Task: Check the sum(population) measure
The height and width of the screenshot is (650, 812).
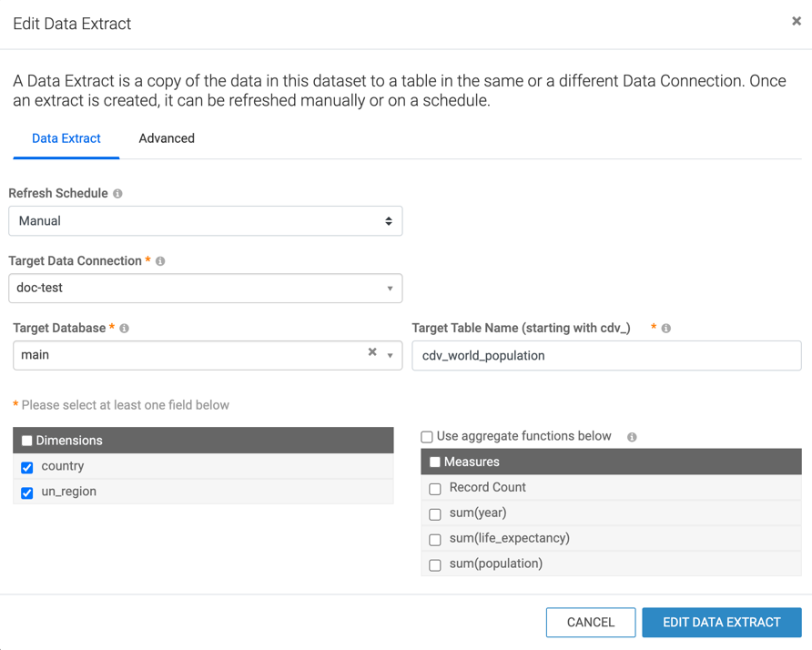Action: click(x=435, y=565)
